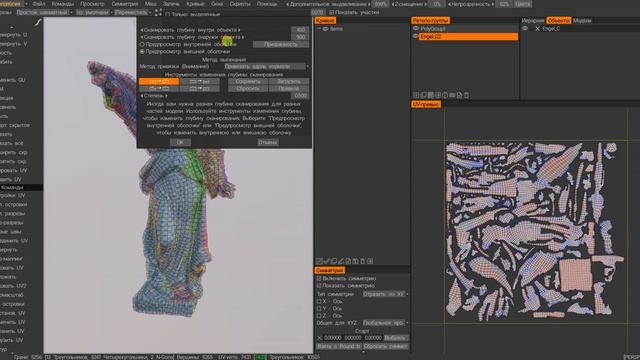This screenshot has width=640, height=360.
Task: Open Общее для XYZ dropdown
Action: tap(385, 323)
